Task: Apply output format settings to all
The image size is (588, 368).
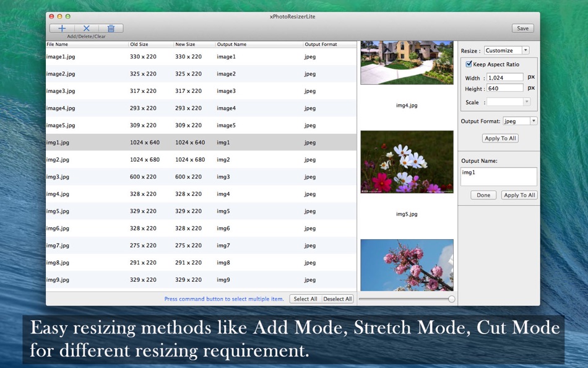Action: (500, 138)
